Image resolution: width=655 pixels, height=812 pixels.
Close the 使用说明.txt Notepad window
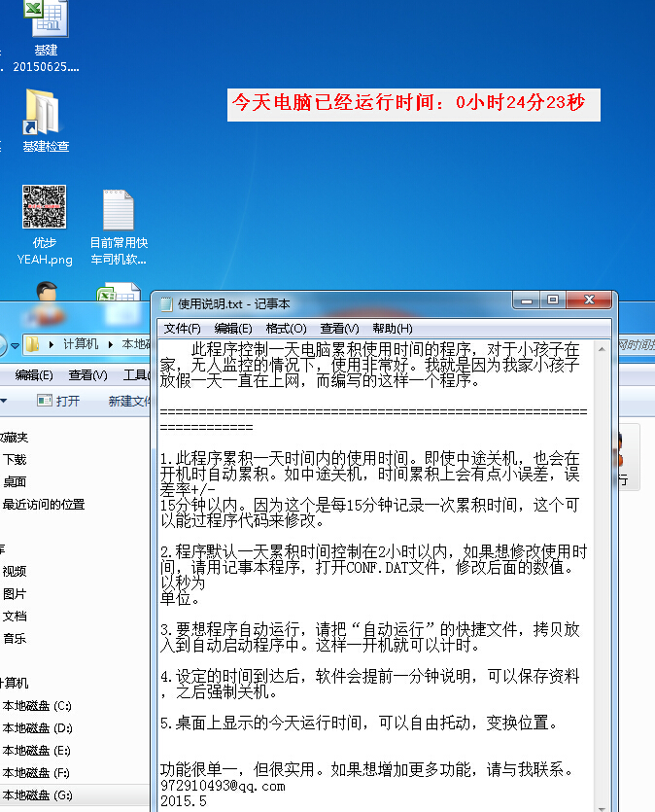[x=589, y=300]
